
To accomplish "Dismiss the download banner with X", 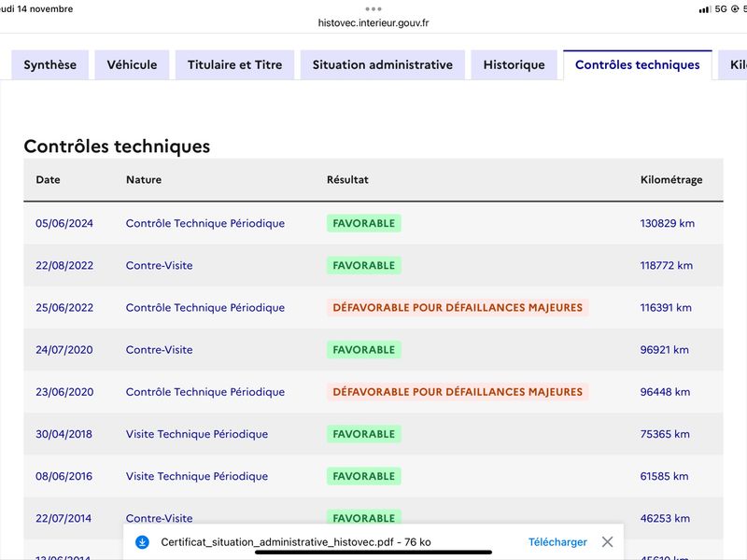I will pyautogui.click(x=607, y=542).
